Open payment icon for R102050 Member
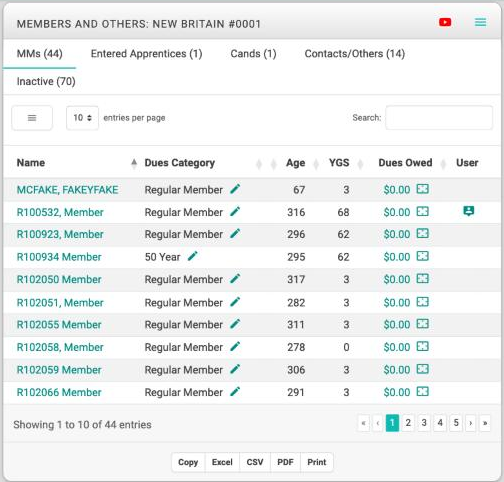 422,279
